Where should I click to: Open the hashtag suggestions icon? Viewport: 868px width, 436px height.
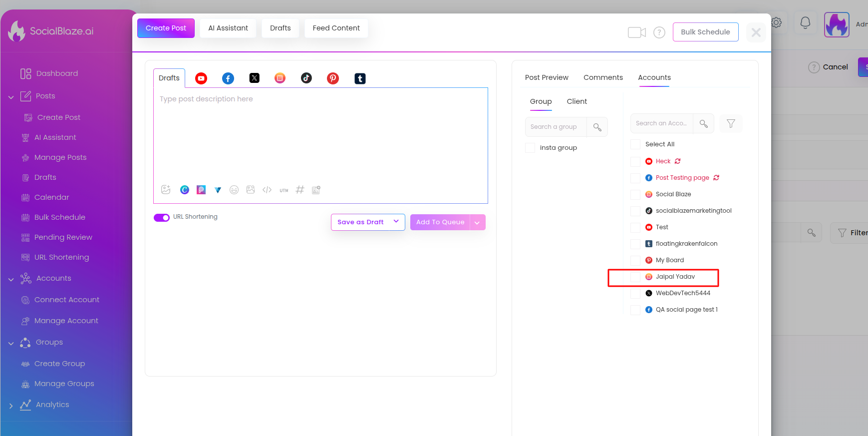click(x=300, y=190)
